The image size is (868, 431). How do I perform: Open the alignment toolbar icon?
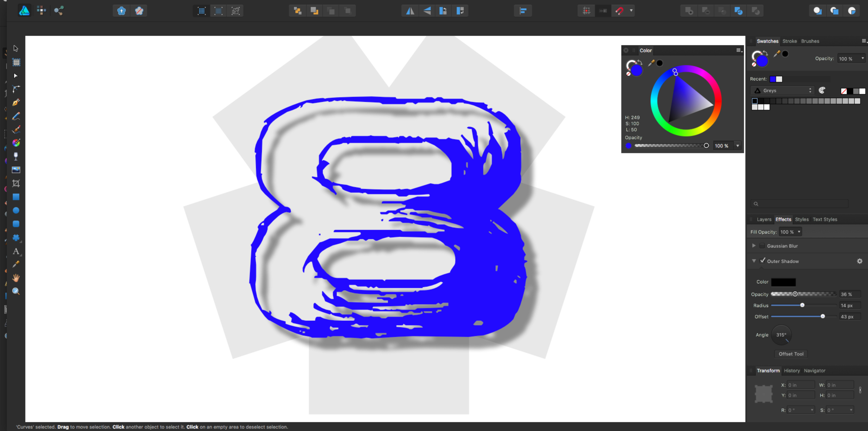click(523, 11)
